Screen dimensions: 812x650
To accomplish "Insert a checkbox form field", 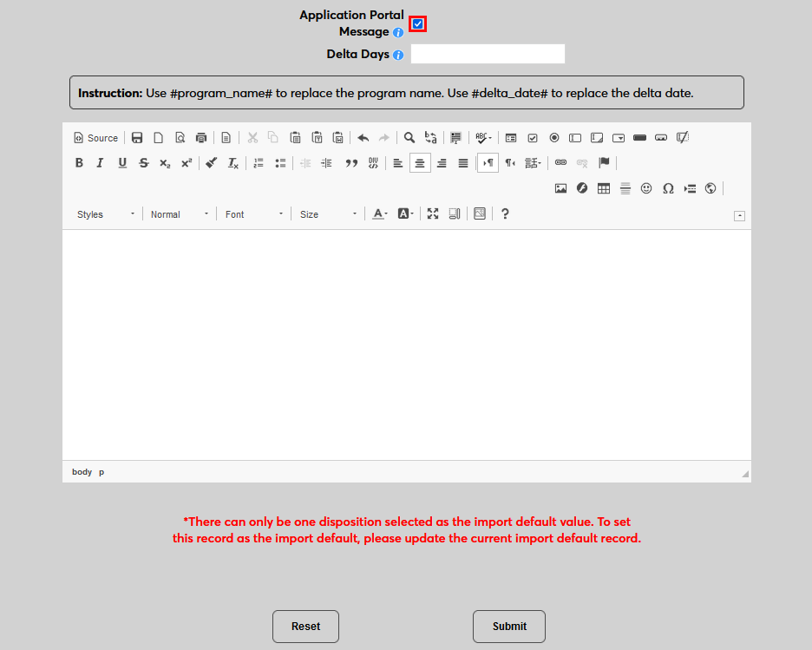I will (x=533, y=138).
